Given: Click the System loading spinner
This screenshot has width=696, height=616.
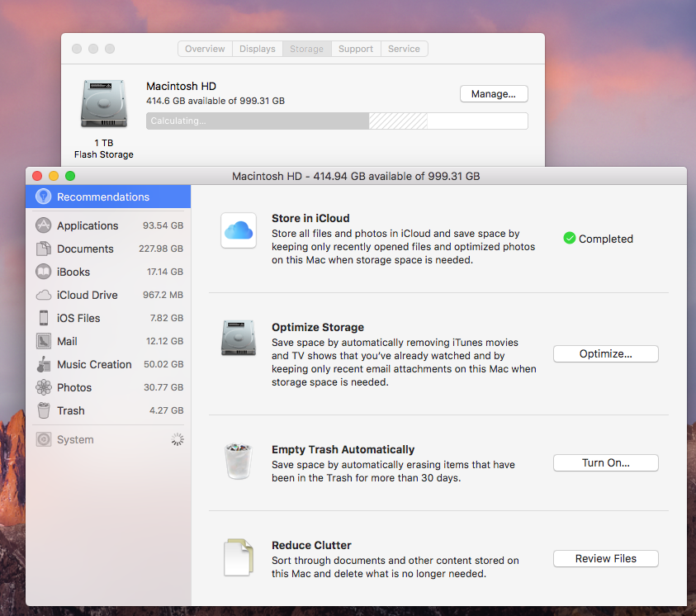Looking at the screenshot, I should 178,439.
